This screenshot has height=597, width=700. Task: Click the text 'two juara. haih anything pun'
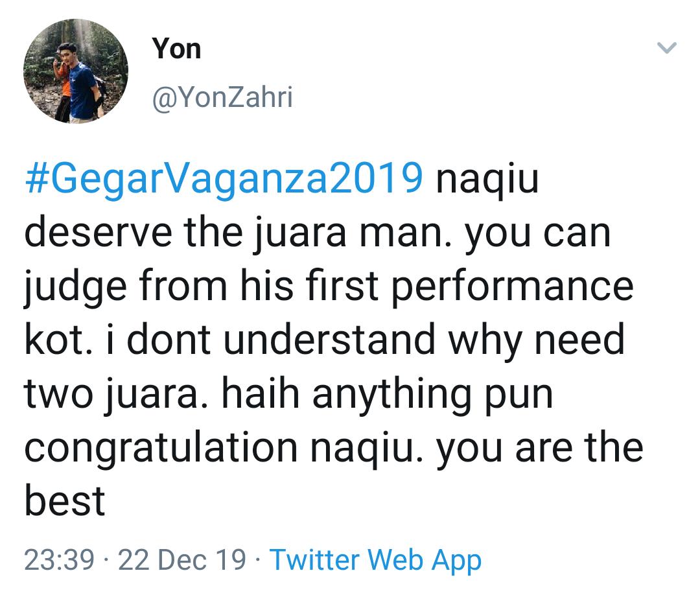(288, 393)
